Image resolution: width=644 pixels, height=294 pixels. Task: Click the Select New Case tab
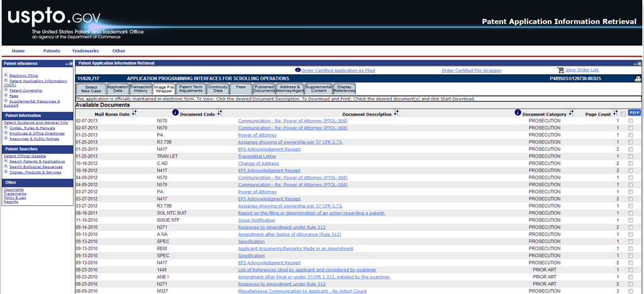tap(91, 89)
